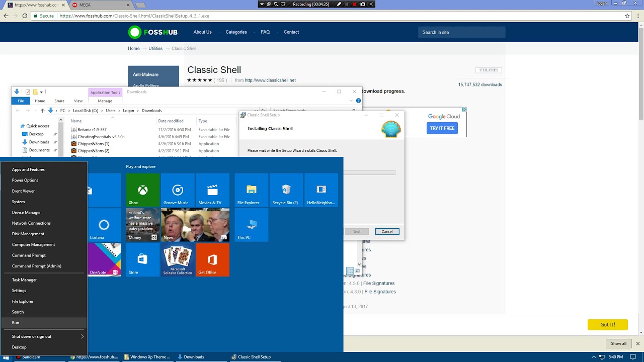Open the File Explorer help icon
644x362 pixels.
click(358, 101)
